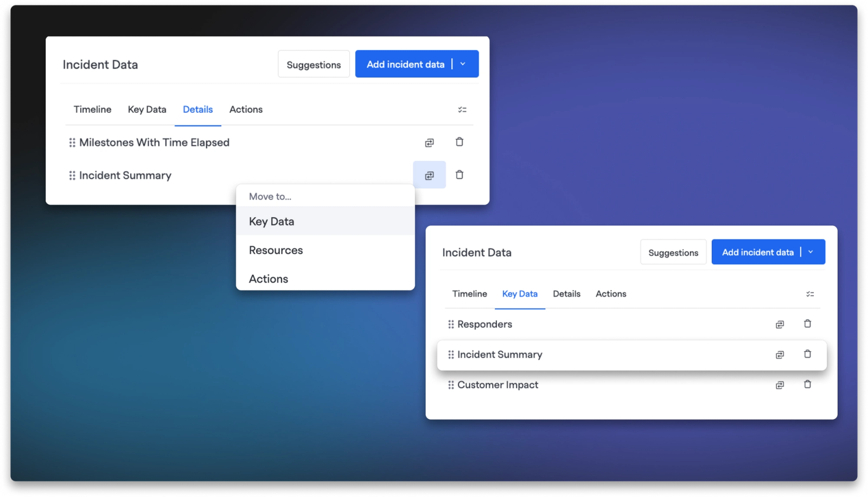Screen dimensions: 868x497
Task: Click Incident Data heading in lower panel
Action: point(477,253)
